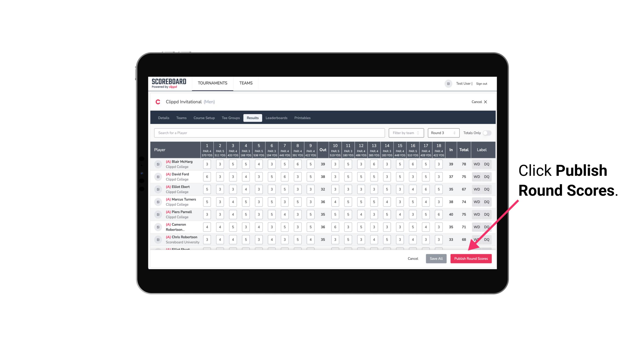The height and width of the screenshot is (346, 644).
Task: Click the Save All button
Action: (x=436, y=258)
